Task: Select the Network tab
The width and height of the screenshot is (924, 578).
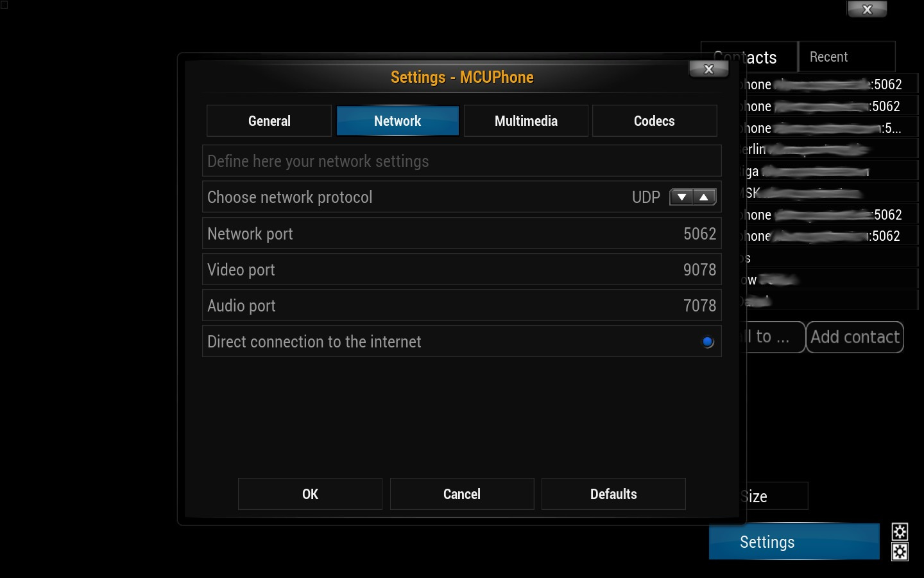Action: coord(398,121)
